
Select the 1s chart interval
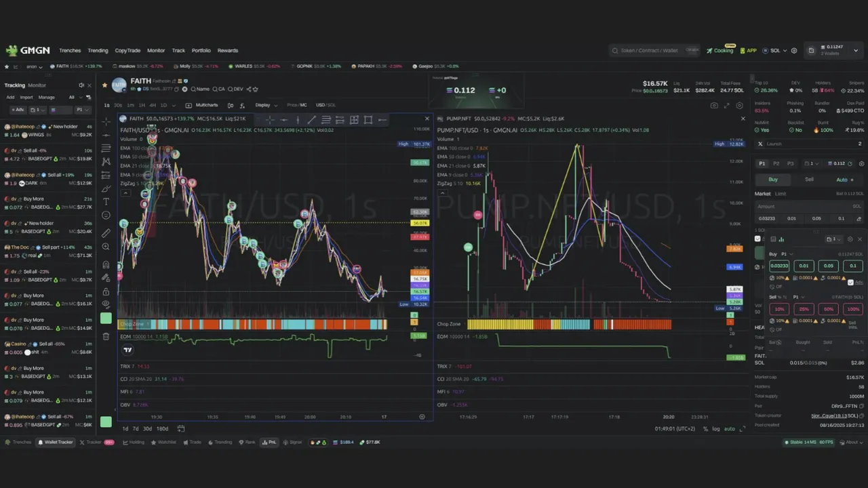pos(106,105)
